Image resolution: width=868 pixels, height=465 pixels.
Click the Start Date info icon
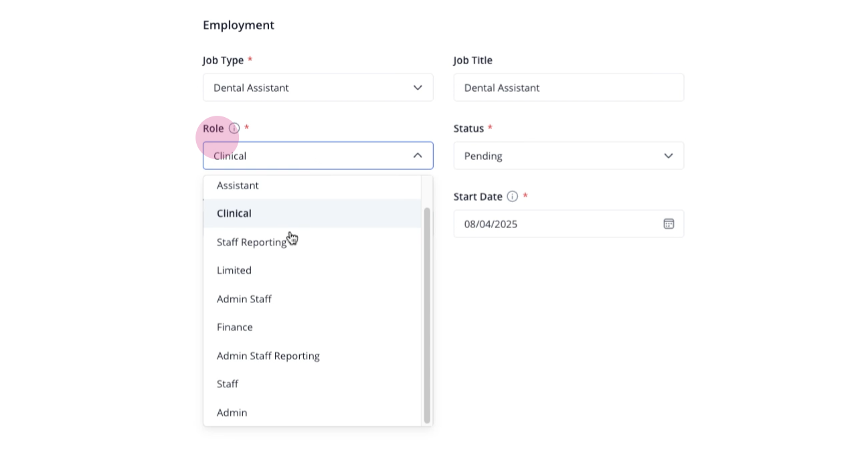pos(513,196)
